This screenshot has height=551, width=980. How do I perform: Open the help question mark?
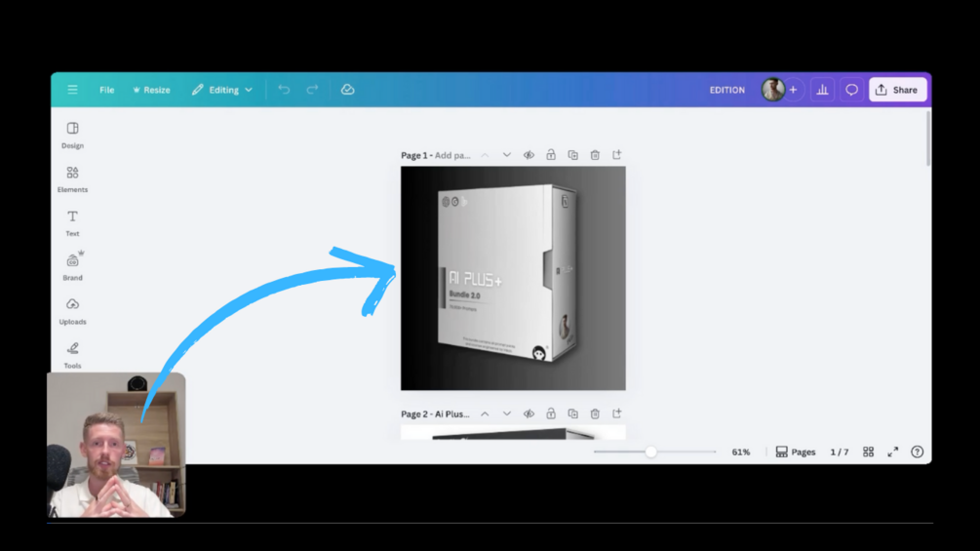pos(917,452)
